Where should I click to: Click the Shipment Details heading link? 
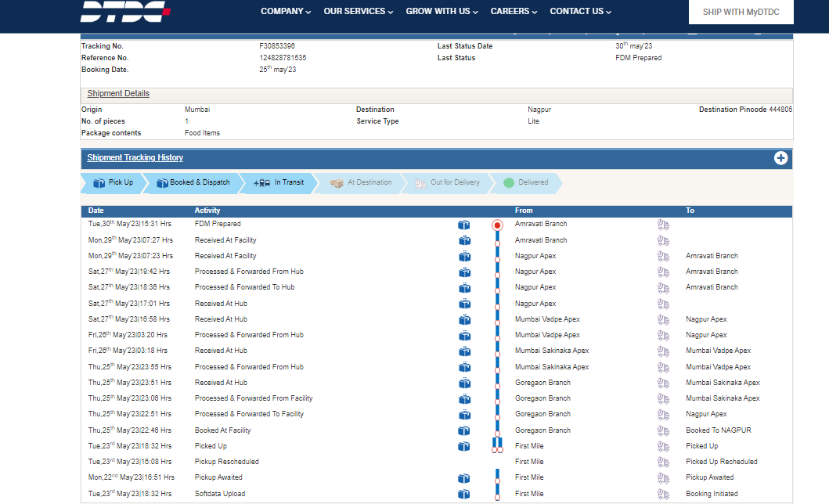pos(118,94)
